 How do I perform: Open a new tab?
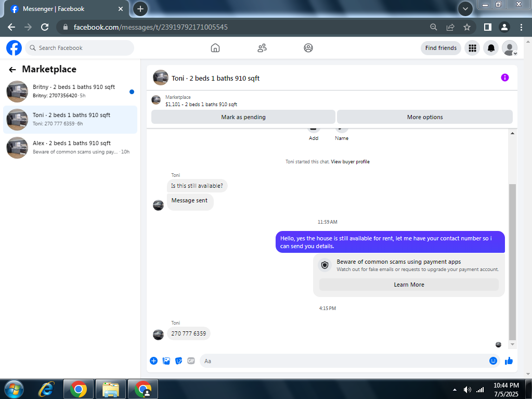coord(140,9)
